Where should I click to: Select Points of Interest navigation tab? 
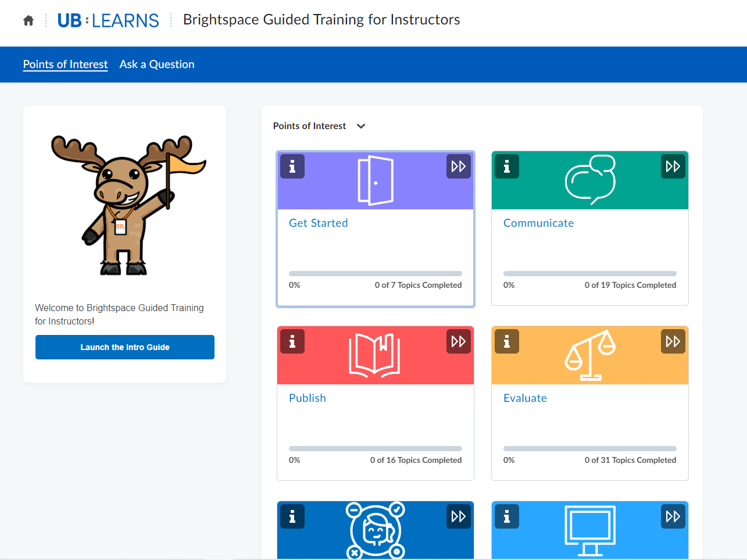coord(65,65)
